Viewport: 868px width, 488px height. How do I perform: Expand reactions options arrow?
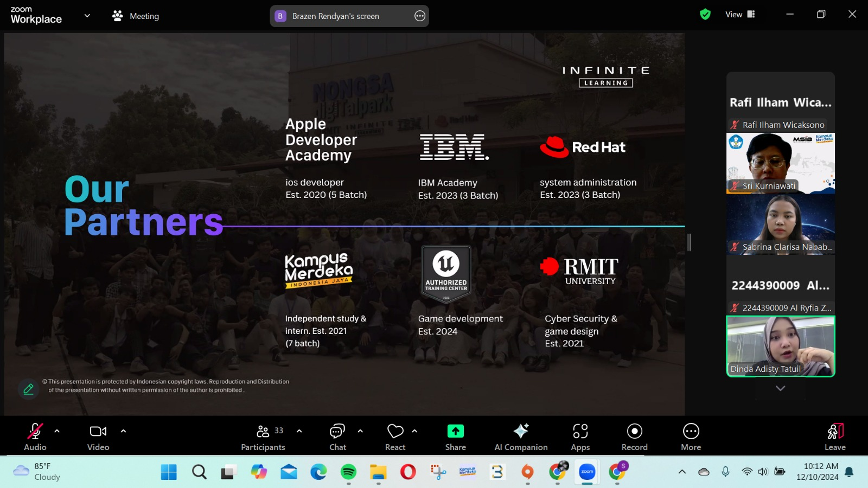pos(414,431)
